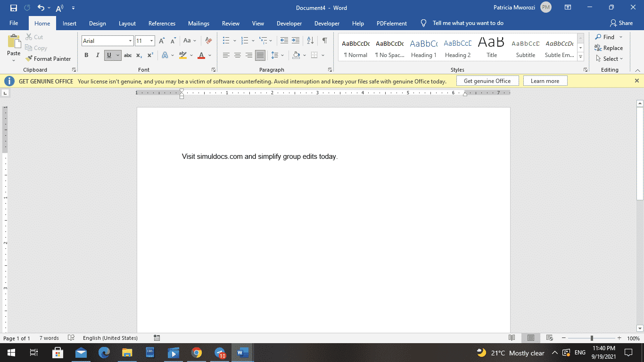
Task: Open the Mailings ribbon tab
Action: tap(198, 23)
